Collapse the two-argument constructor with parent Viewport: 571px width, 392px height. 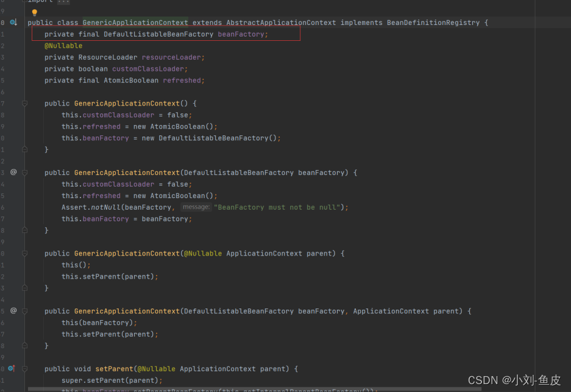(24, 311)
